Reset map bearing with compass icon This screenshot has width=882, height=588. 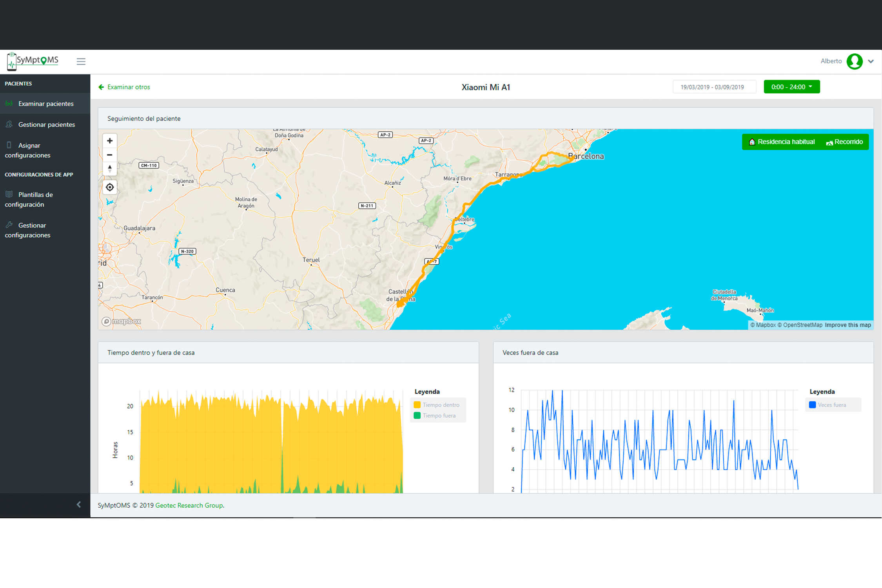click(x=110, y=169)
